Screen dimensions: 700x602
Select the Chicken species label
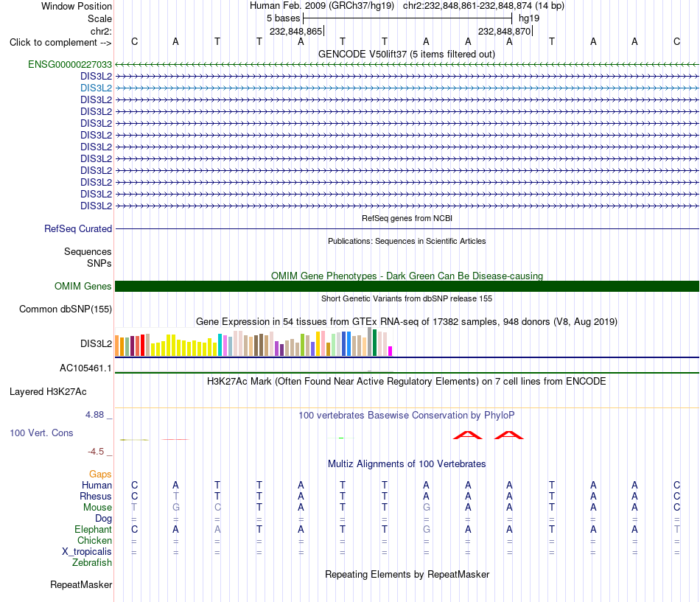94,540
